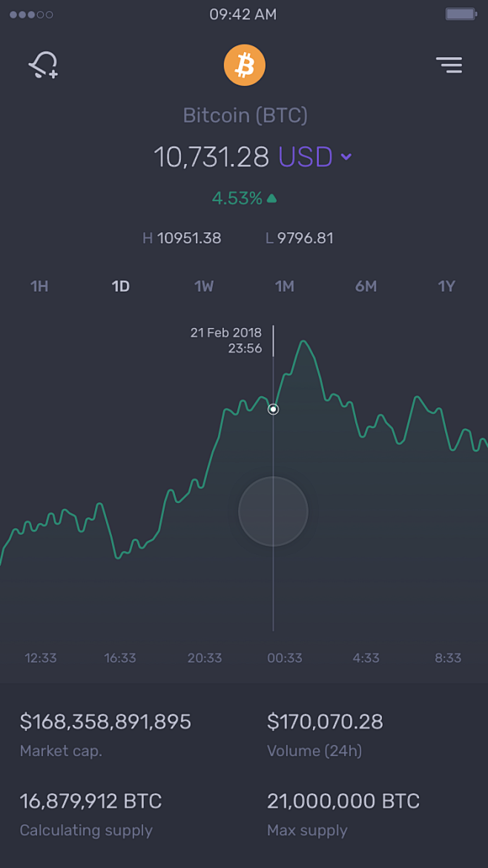Switch chart to 1M range
The height and width of the screenshot is (868, 488).
tap(285, 286)
